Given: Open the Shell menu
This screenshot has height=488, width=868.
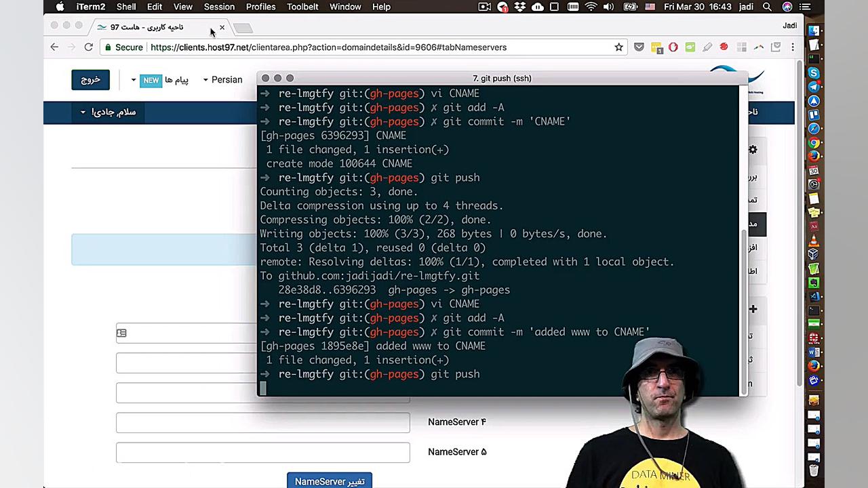Looking at the screenshot, I should 126,7.
